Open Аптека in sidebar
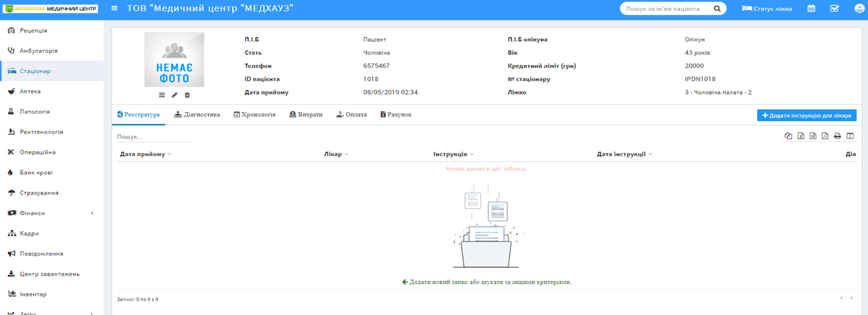The height and width of the screenshot is (315, 868). point(52,92)
